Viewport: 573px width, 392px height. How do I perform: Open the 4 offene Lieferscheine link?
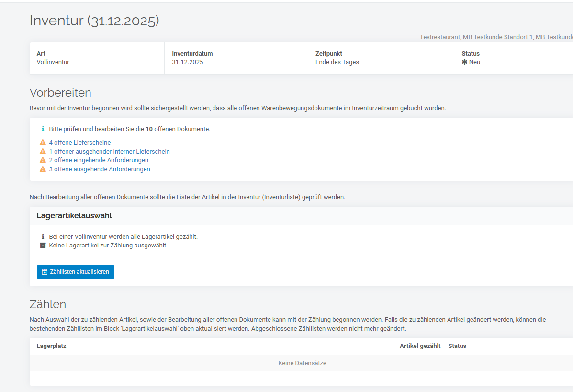click(x=79, y=143)
